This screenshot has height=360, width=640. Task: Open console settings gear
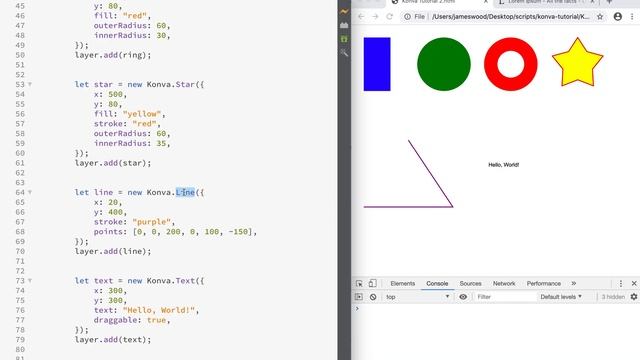pos(633,297)
